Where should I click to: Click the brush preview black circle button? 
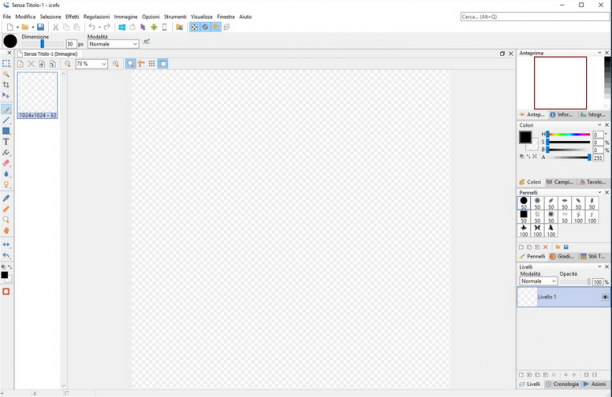pos(10,41)
